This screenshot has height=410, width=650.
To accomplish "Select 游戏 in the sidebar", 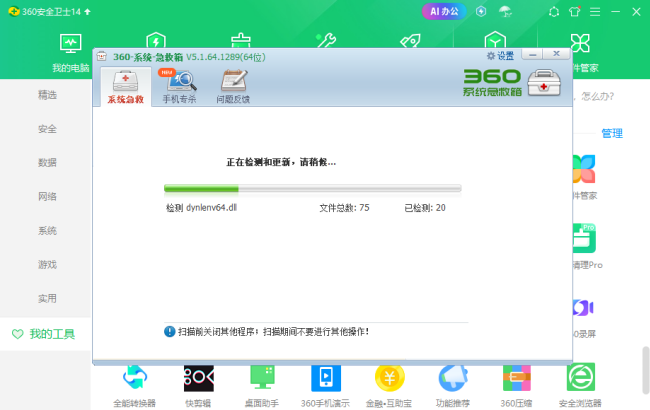I will click(47, 264).
